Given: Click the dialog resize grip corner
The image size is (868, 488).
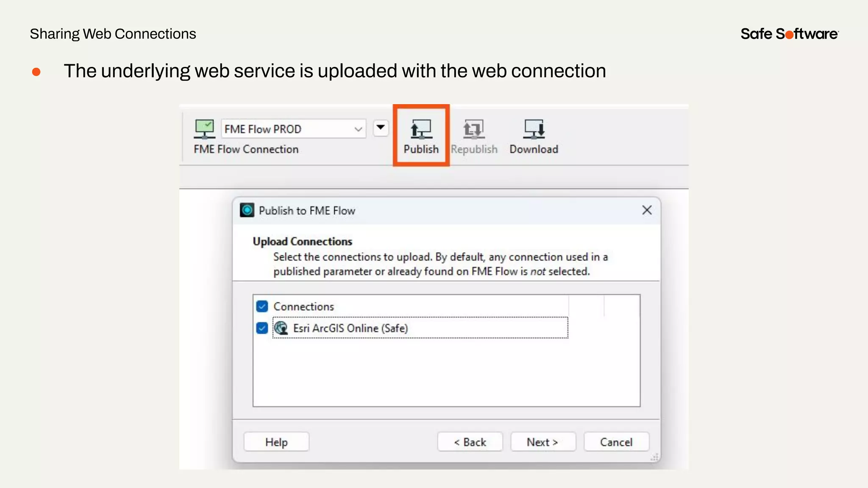Looking at the screenshot, I should [x=655, y=457].
